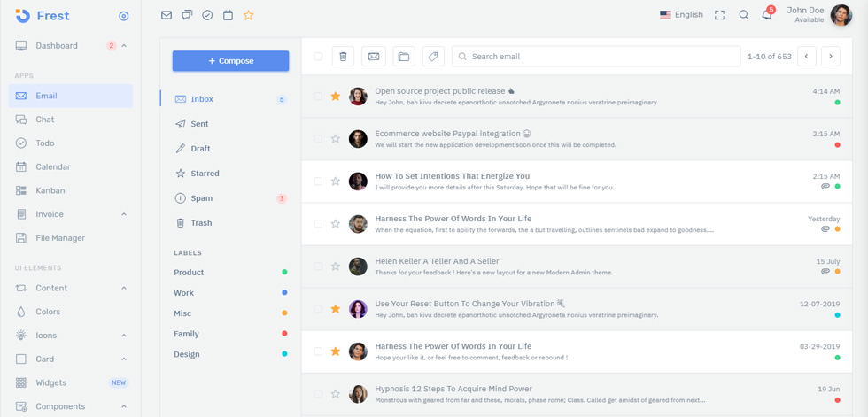868x417 pixels.
Task: Open the todo checkmark shortcut in top bar
Action: (x=207, y=15)
